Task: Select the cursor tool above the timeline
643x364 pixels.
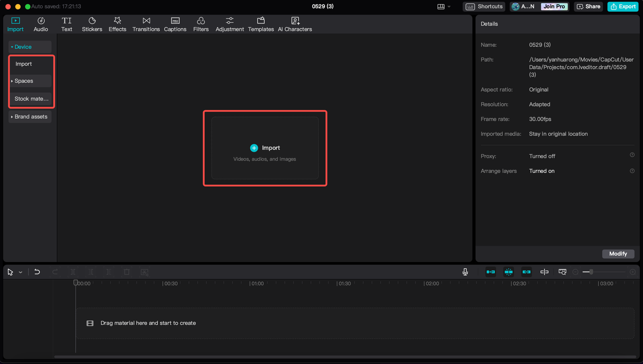Action: (x=9, y=272)
